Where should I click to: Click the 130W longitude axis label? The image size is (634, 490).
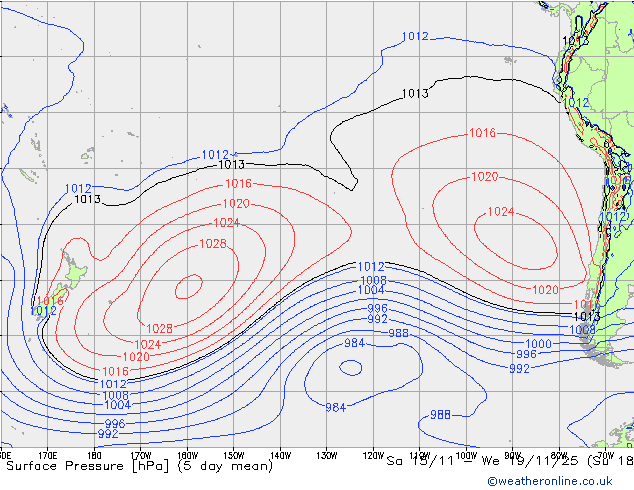click(327, 456)
